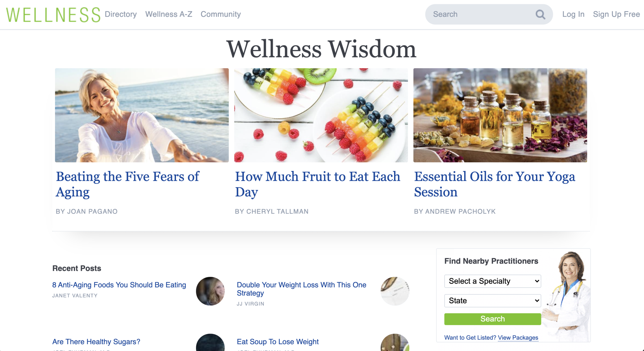This screenshot has width=644, height=351.
Task: Click the round thumbnail beside Eat Soup post
Action: 395,342
